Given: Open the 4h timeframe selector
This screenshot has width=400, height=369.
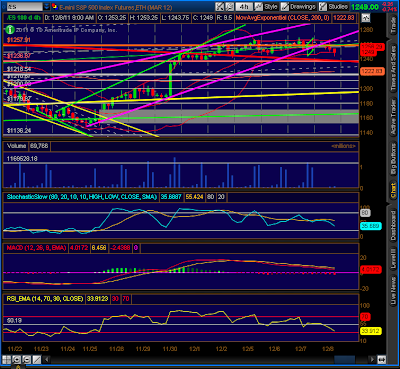Looking at the screenshot, I should (244, 6).
